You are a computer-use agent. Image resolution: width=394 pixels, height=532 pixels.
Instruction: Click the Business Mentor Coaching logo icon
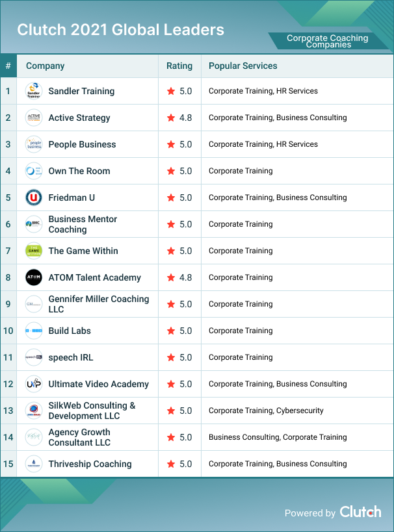coord(34,224)
